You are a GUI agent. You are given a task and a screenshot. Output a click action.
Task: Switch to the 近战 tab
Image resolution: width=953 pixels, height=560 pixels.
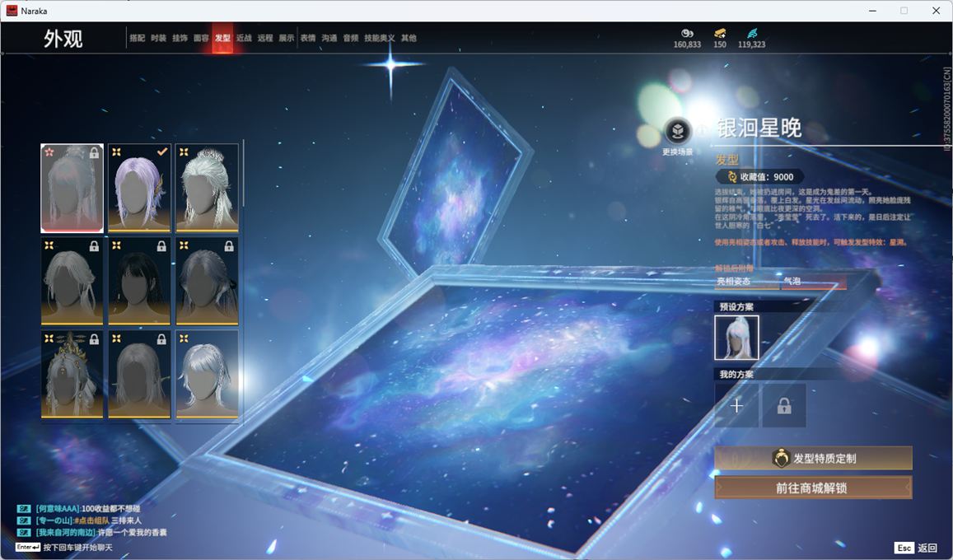[x=244, y=38]
